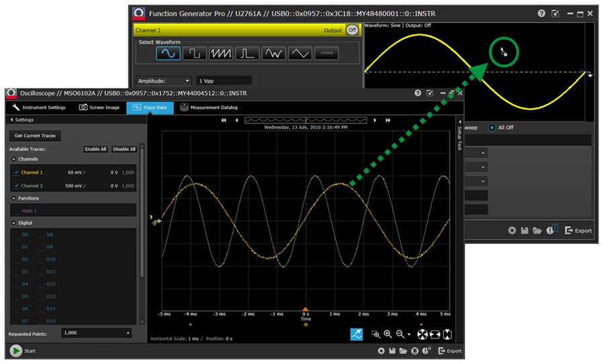604x364 pixels.
Task: Select the All Off radio button
Action: [491, 127]
